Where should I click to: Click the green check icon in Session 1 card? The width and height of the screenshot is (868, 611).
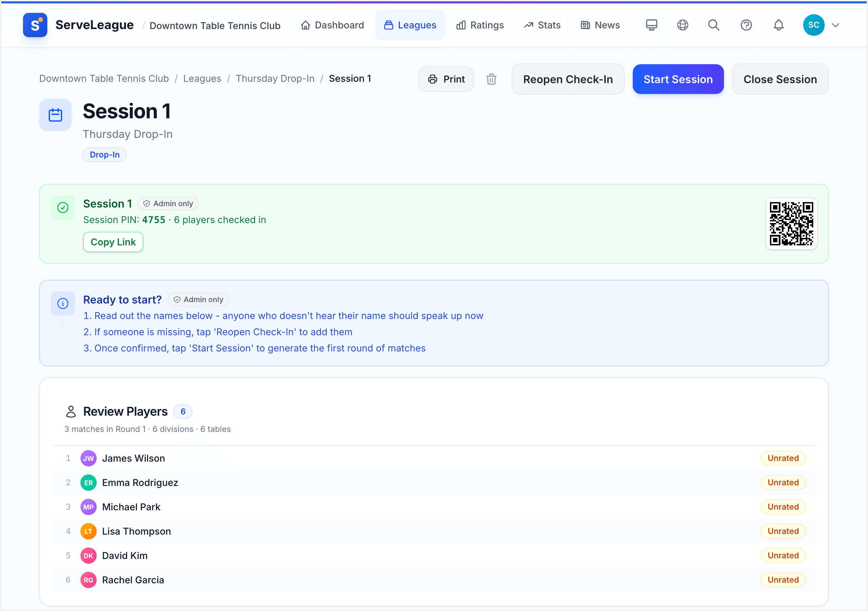(x=63, y=207)
